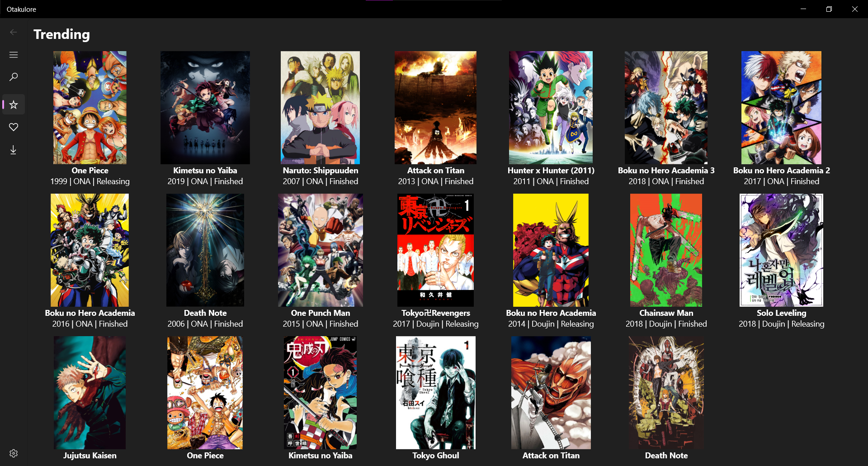Viewport: 868px width, 466px height.
Task: Open the hamburger navigation menu
Action: [x=14, y=55]
